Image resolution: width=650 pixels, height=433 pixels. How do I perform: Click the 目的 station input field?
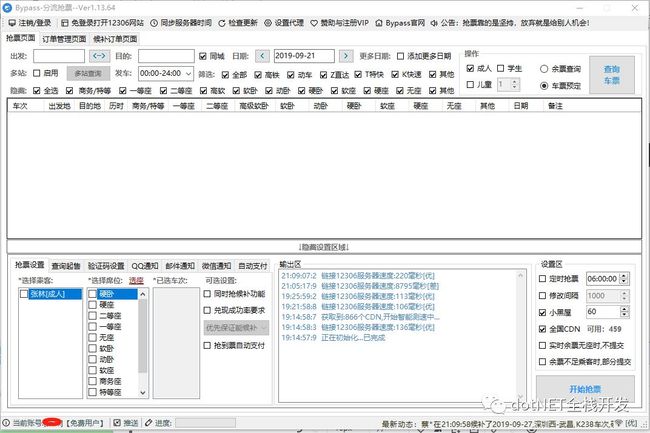166,56
